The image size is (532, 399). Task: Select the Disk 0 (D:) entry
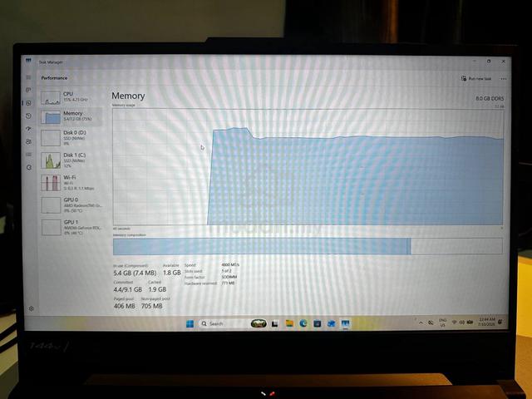(71, 138)
